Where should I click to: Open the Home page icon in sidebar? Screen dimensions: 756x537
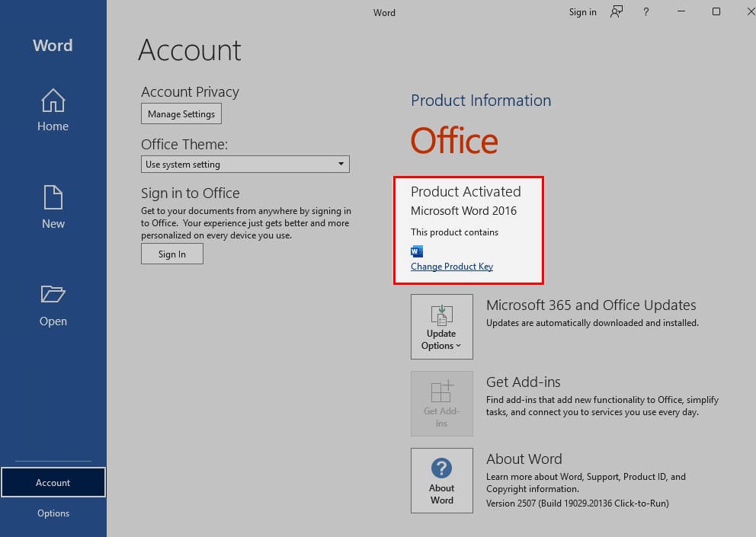[53, 101]
